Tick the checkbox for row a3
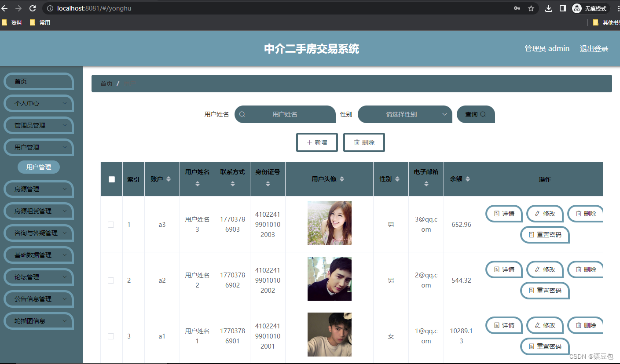Screen dimensions: 620x364 pos(111,225)
